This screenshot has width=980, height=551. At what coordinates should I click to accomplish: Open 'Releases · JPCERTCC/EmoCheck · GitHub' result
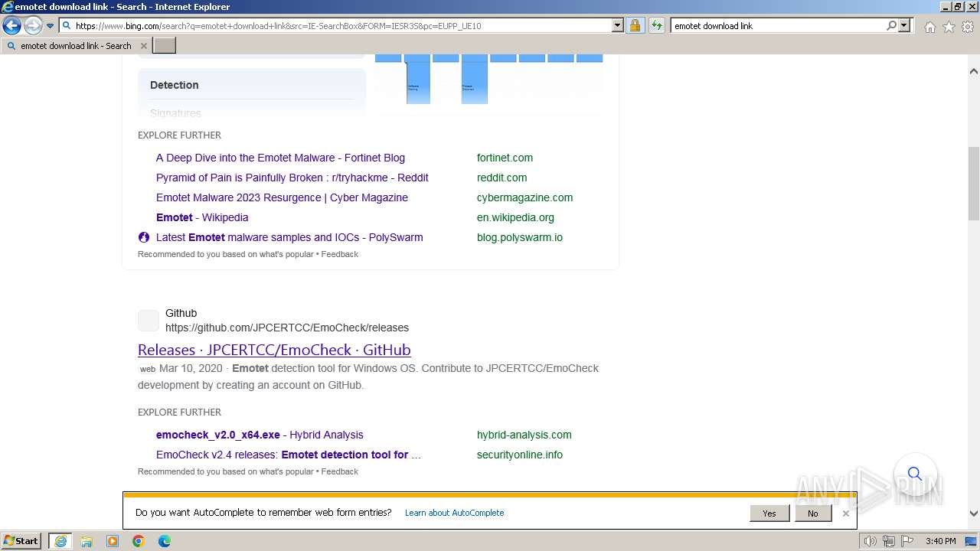point(274,350)
